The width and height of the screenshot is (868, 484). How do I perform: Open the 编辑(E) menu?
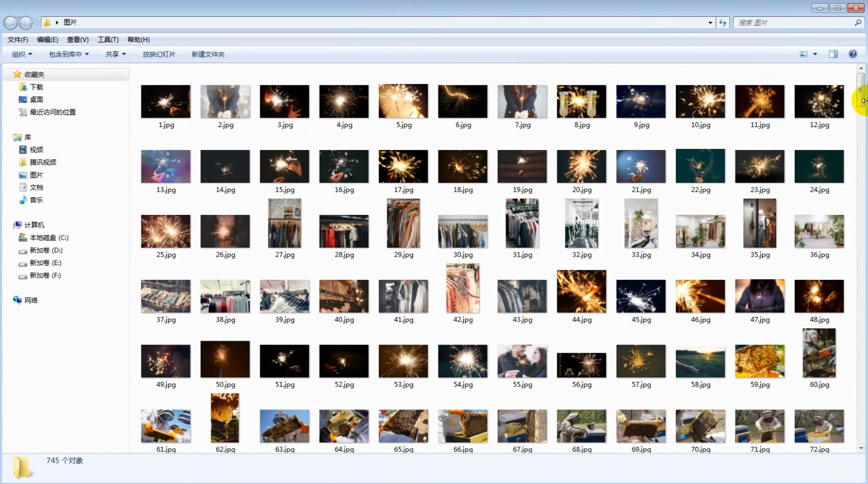(x=47, y=39)
